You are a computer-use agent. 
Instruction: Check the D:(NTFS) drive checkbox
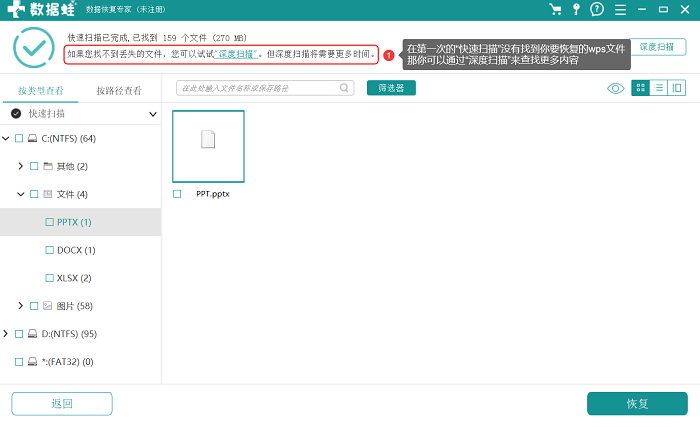[19, 334]
